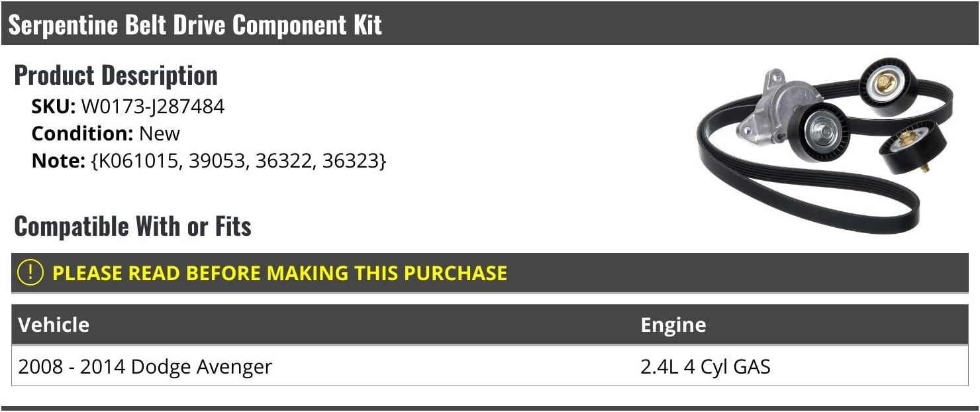The width and height of the screenshot is (980, 412).
Task: Click the top idler pulley with gold bolt
Action: click(887, 85)
